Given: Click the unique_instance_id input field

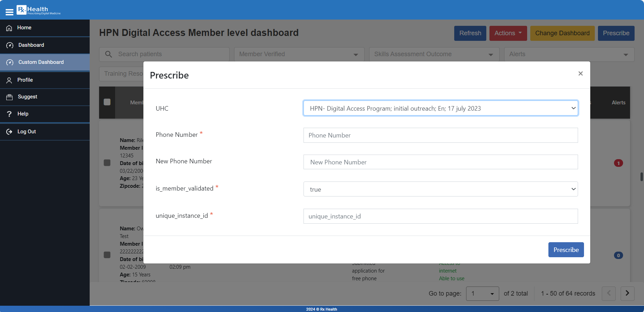Looking at the screenshot, I should (x=441, y=216).
